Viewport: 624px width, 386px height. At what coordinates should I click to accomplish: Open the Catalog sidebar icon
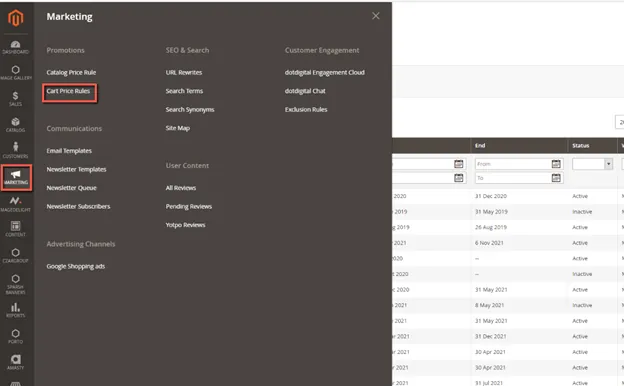[16, 125]
